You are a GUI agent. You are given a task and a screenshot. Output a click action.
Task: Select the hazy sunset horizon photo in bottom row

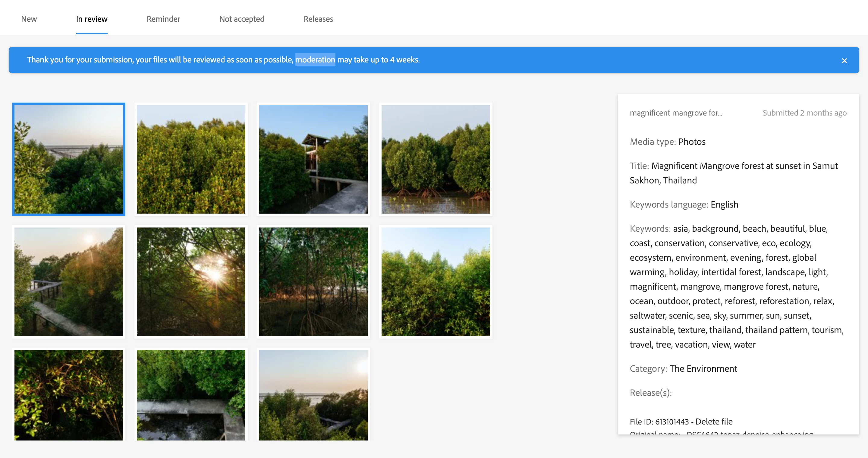(313, 395)
